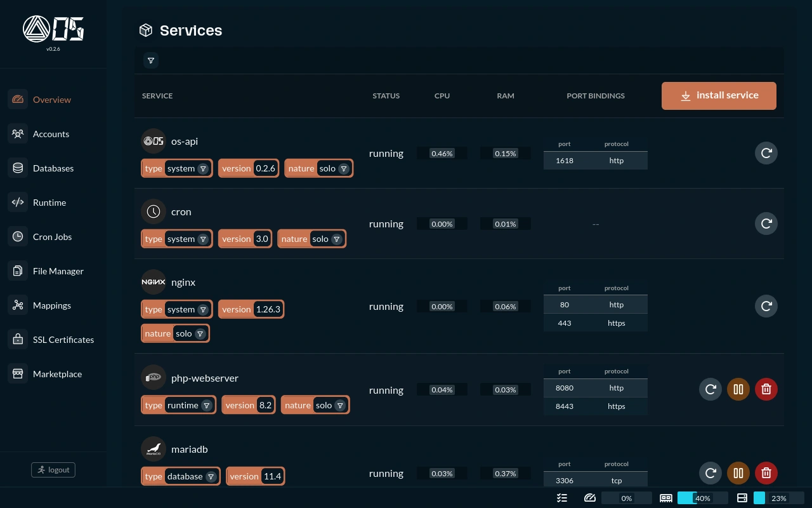812x508 pixels.
Task: Filter by mariadb database type tag
Action: click(x=211, y=477)
